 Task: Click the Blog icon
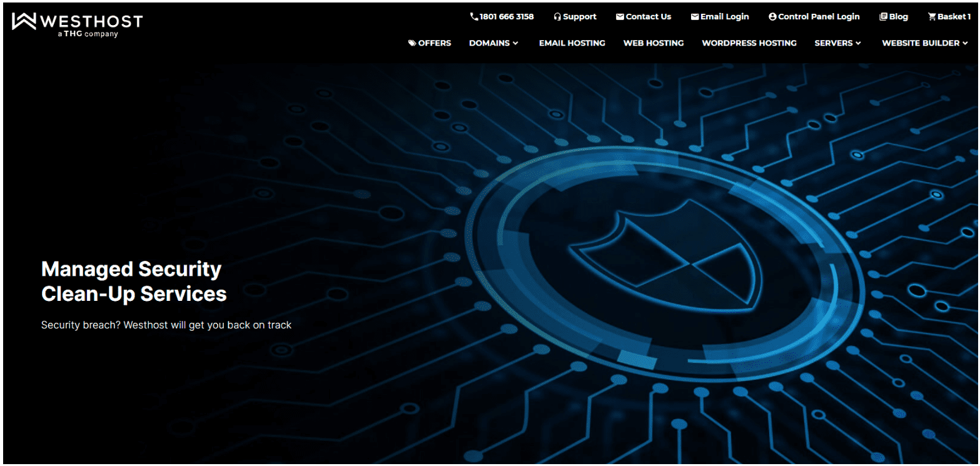click(x=883, y=17)
